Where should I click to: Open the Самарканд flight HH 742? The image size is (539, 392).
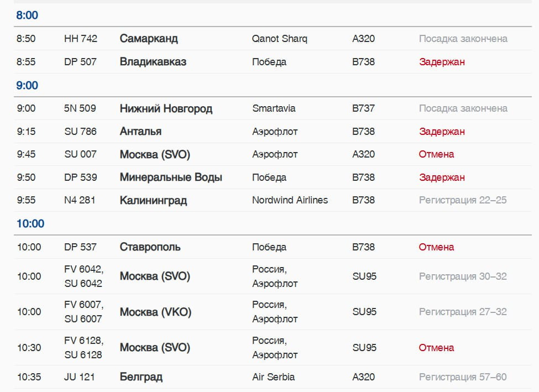pos(149,39)
